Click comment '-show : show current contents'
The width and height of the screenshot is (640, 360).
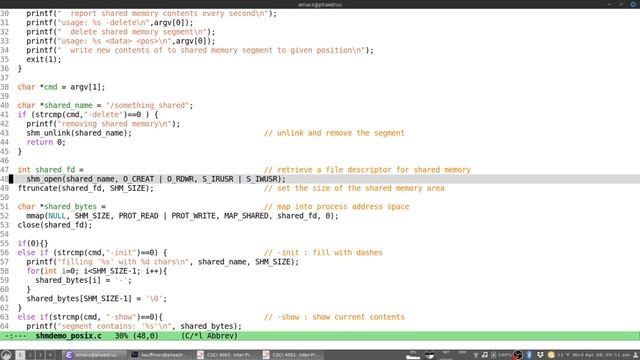click(334, 317)
